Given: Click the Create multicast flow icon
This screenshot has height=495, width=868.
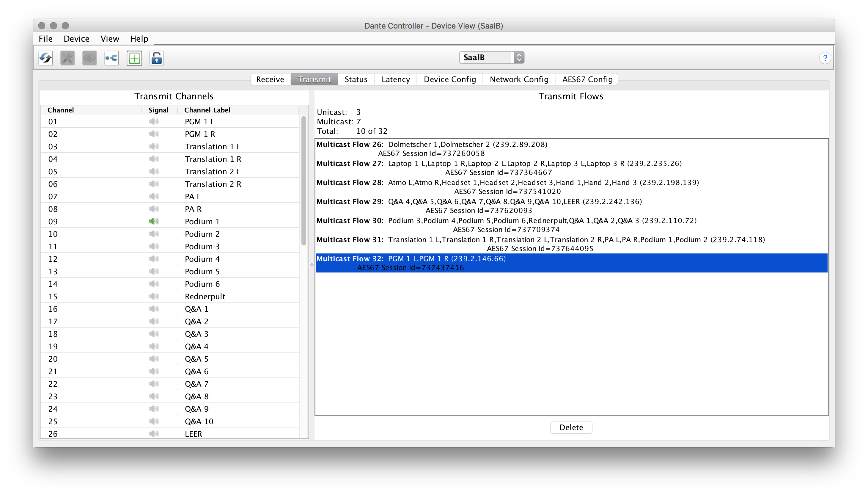Looking at the screenshot, I should click(x=111, y=58).
